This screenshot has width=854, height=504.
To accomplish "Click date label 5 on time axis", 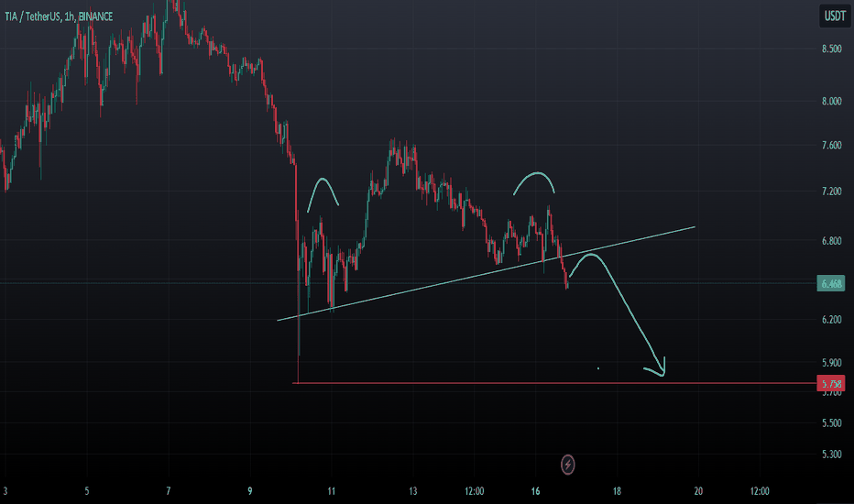I will click(x=87, y=491).
